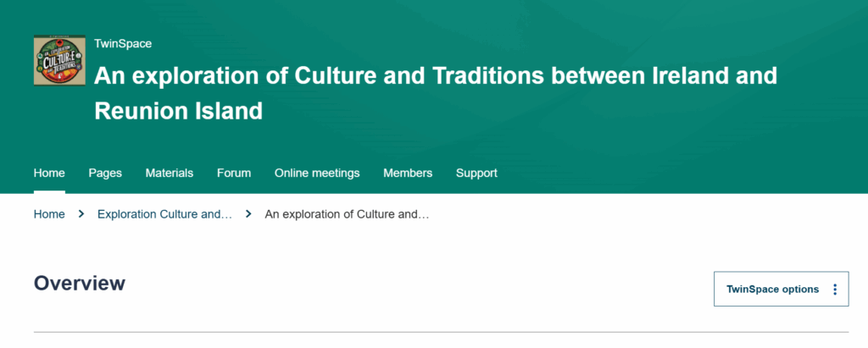Select the Home tab in navigation bar
Screen dimensions: 868x348
pos(49,173)
